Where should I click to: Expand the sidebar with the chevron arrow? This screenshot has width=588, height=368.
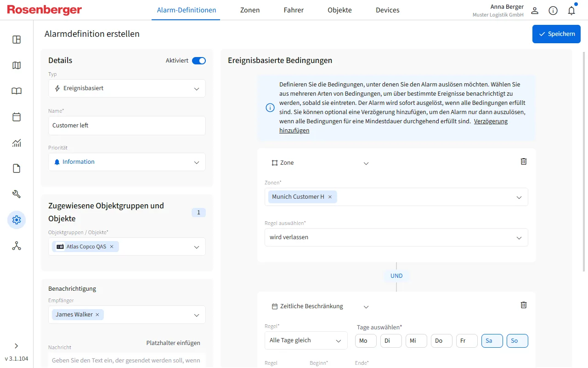pos(17,346)
